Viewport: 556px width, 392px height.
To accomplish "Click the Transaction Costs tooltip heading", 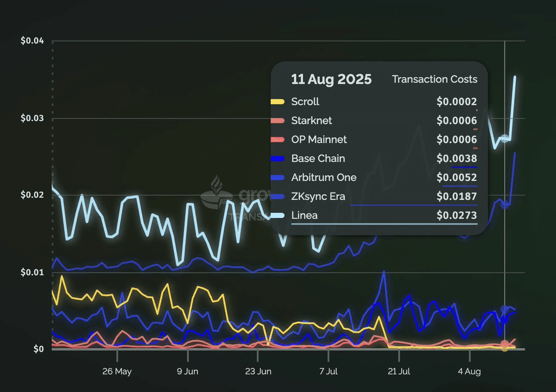I will click(x=435, y=79).
